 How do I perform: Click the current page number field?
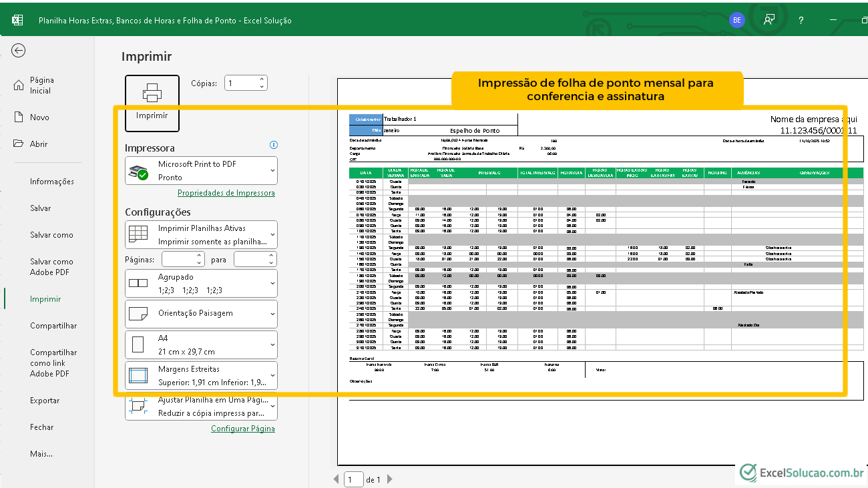click(353, 479)
